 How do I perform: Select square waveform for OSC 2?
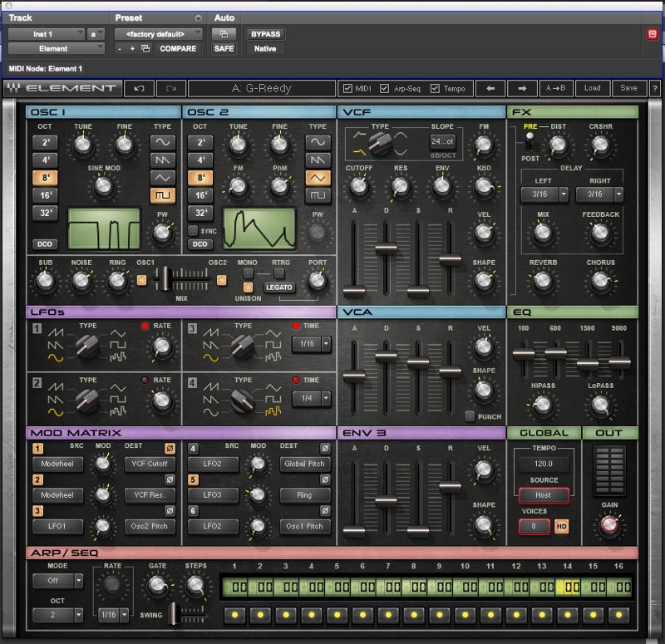click(318, 195)
